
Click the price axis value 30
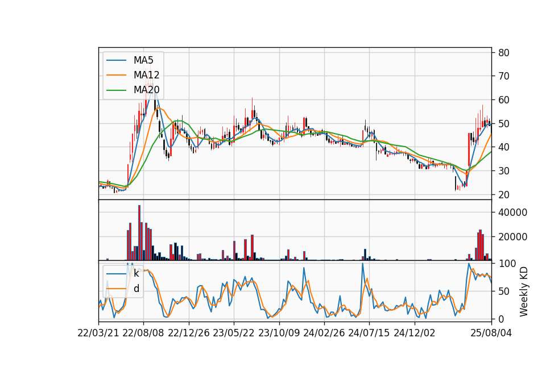coord(504,171)
